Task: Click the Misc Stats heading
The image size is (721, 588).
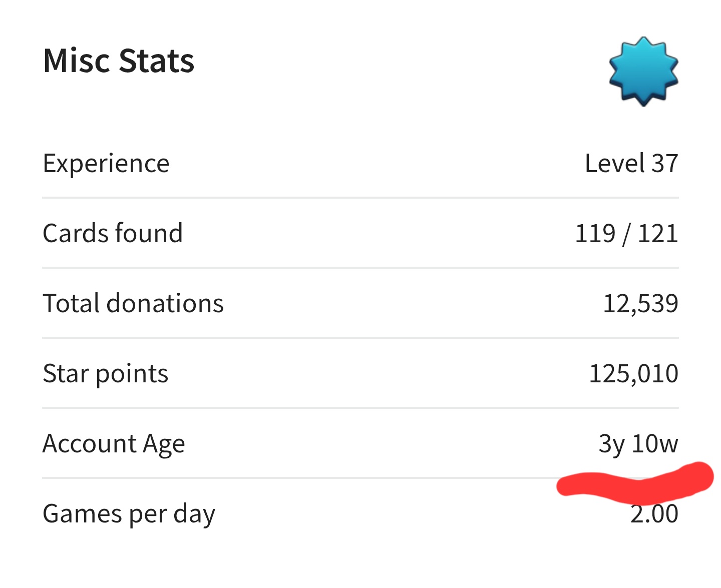Action: pyautogui.click(x=119, y=61)
